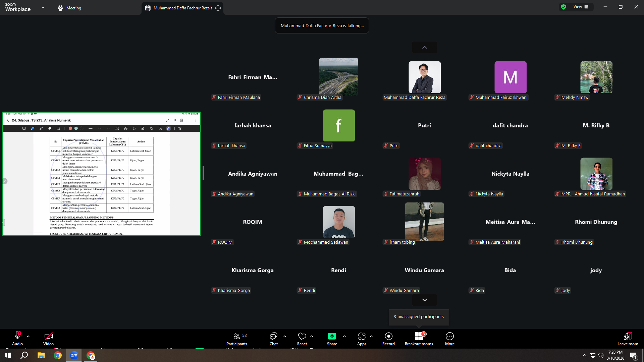644x362 pixels.
Task: Open Participants panel
Action: click(x=237, y=339)
